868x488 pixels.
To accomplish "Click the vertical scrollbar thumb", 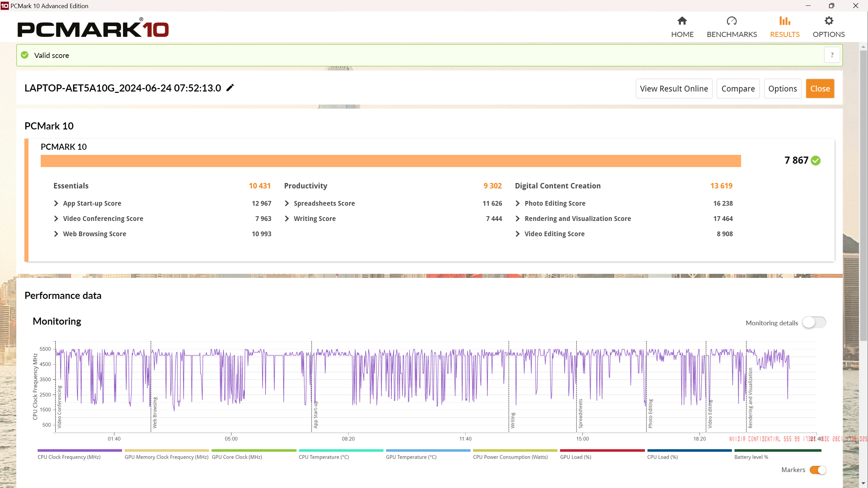I will click(x=863, y=195).
